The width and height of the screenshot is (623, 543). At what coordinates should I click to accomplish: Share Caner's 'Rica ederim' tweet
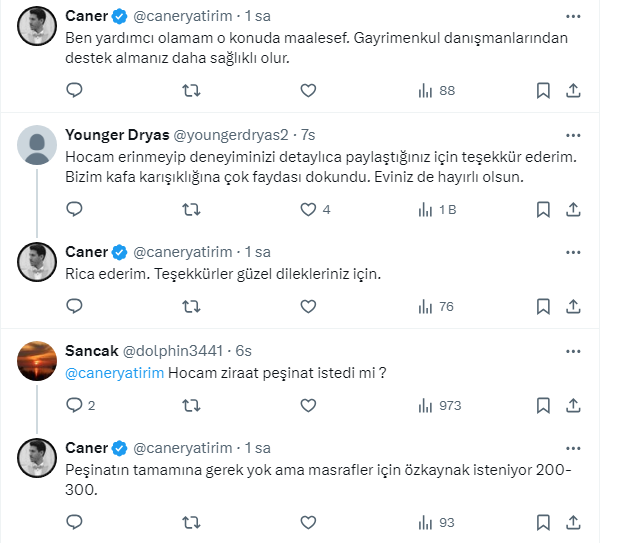coord(574,306)
